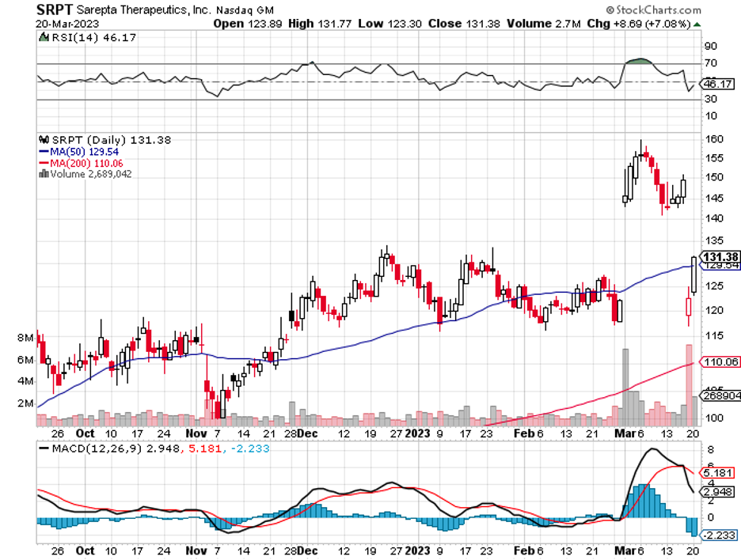This screenshot has height=560, width=741.
Task: Click the 2023 label on the price chart date axis
Action: (418, 433)
